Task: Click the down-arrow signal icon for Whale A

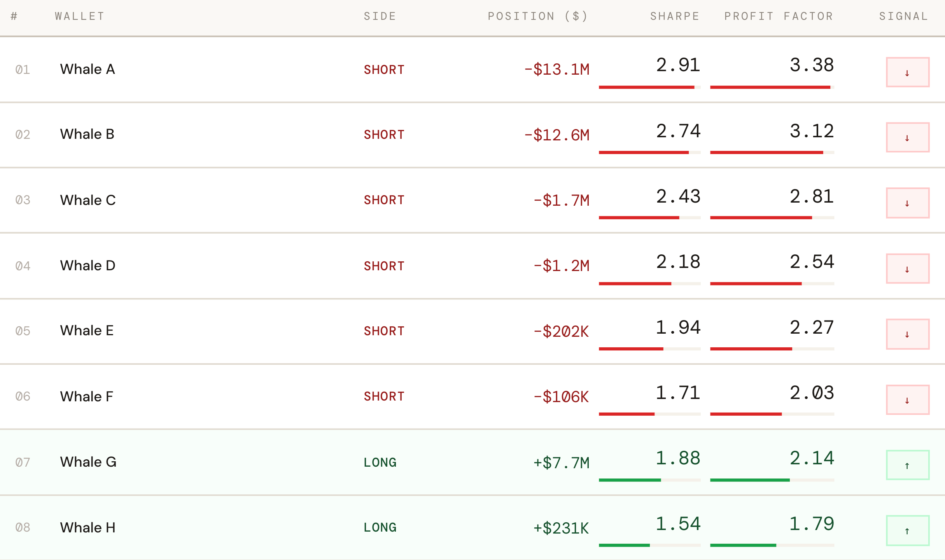Action: [907, 72]
